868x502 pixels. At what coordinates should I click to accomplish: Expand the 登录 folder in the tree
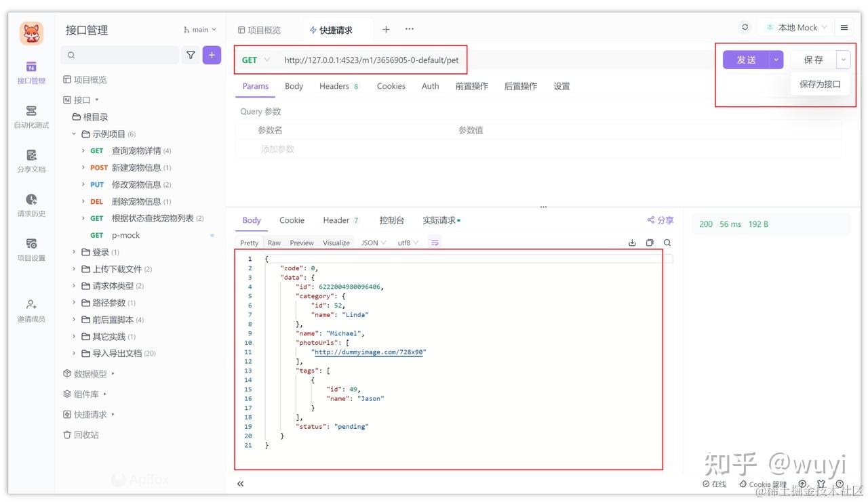coord(100,251)
